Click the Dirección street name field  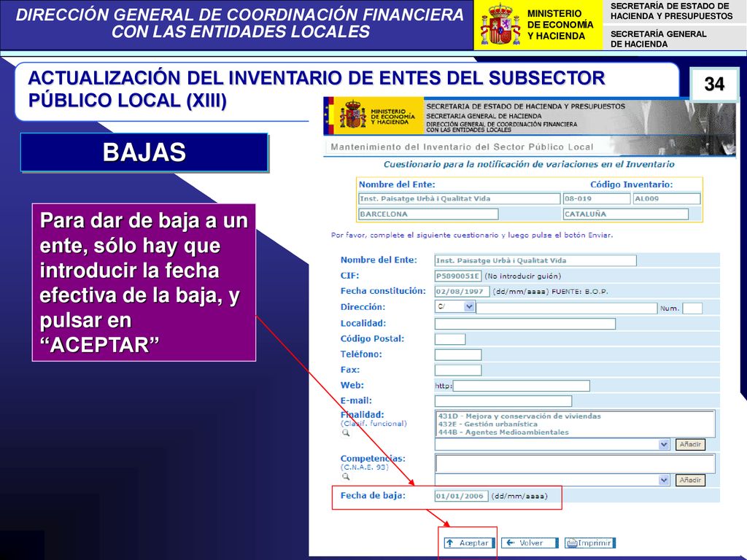(x=566, y=308)
